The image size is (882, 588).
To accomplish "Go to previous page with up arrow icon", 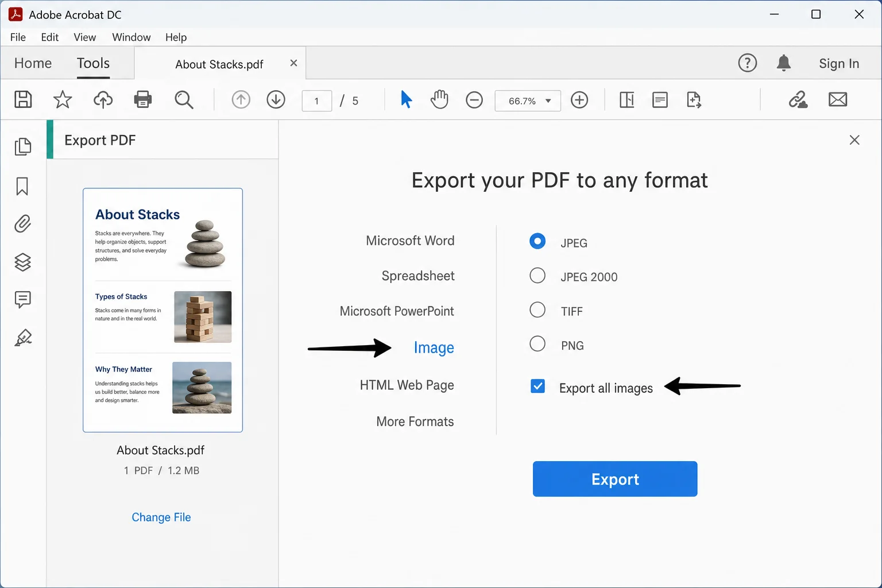I will (x=241, y=99).
